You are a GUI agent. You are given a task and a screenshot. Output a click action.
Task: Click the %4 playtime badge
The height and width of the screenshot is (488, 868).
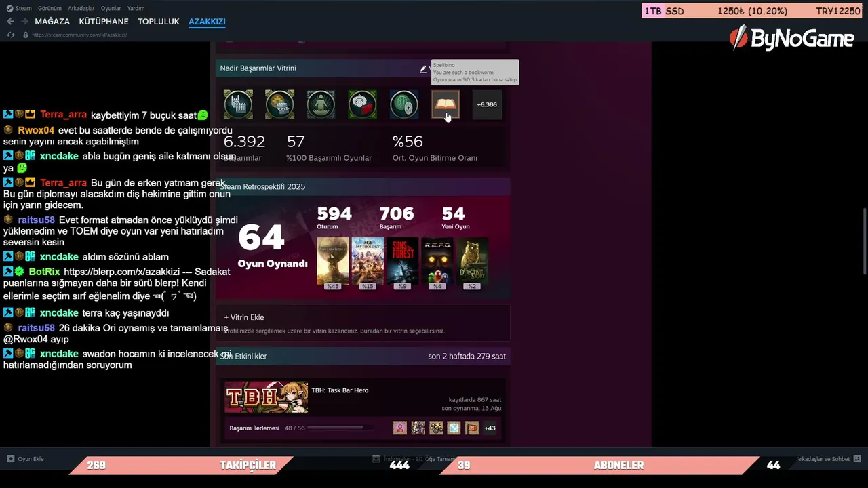pyautogui.click(x=437, y=286)
